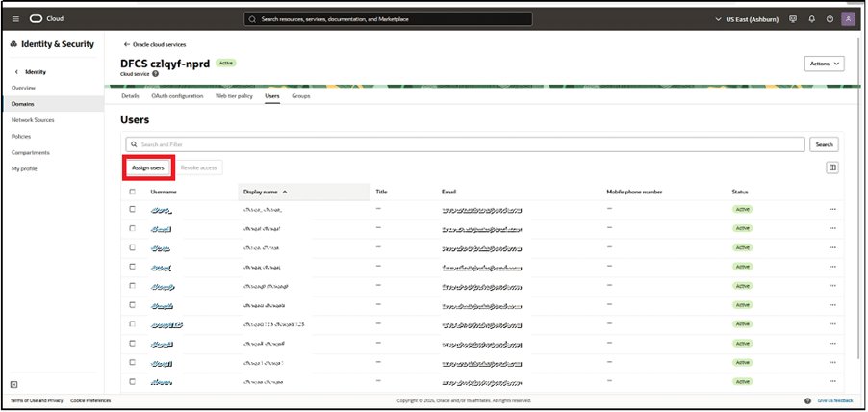Image resolution: width=868 pixels, height=412 pixels.
Task: Open the developer tools Cloud Shell icon
Action: click(x=793, y=19)
